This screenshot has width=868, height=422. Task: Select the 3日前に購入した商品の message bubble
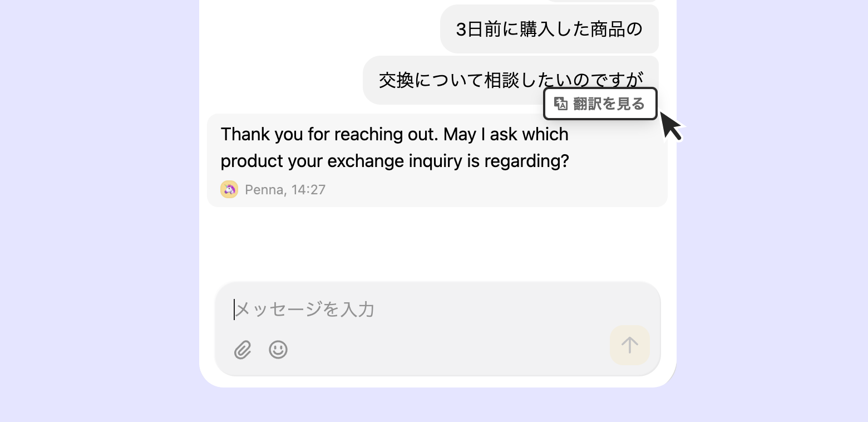[549, 29]
